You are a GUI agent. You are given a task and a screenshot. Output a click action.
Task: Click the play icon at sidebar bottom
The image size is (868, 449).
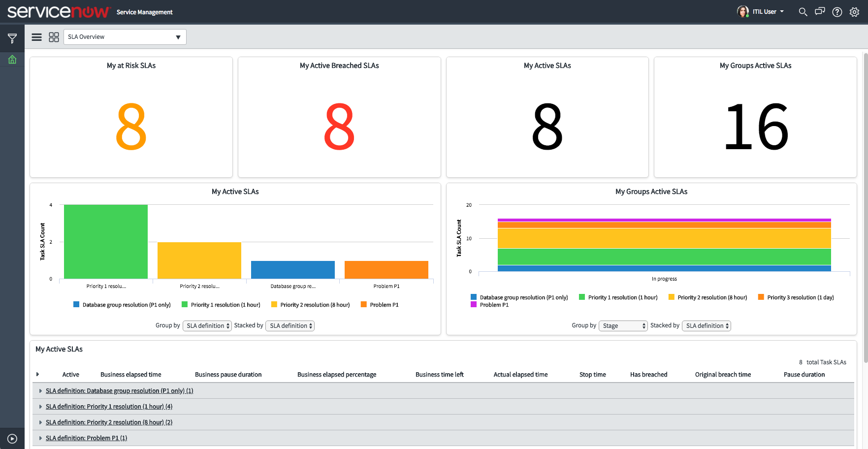[12, 439]
